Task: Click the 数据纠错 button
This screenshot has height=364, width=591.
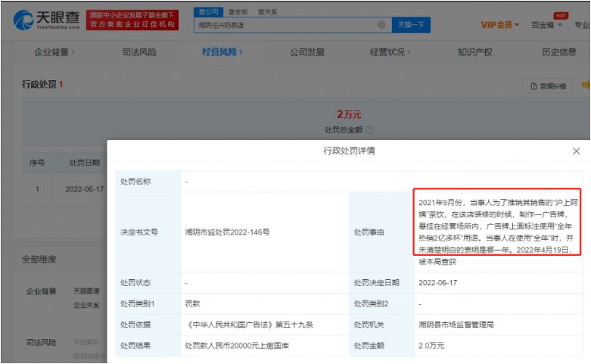Action: (x=548, y=86)
